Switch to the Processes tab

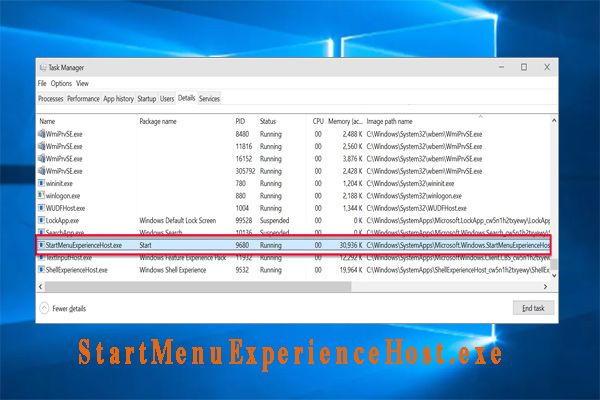51,99
